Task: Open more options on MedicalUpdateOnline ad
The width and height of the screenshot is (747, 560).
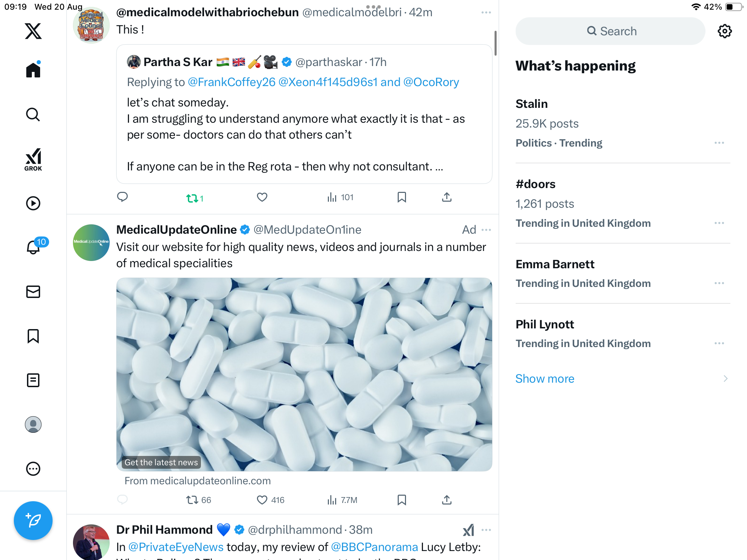Action: point(486,230)
